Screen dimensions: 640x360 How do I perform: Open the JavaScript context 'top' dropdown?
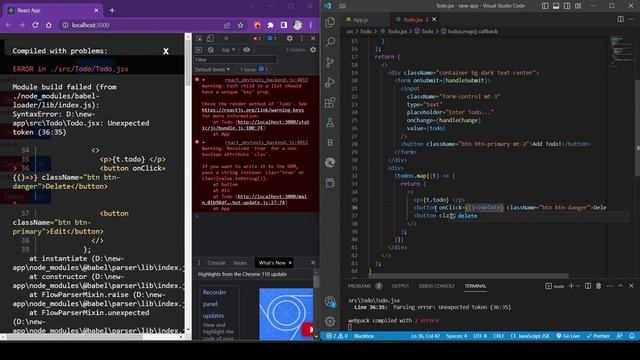(228, 50)
